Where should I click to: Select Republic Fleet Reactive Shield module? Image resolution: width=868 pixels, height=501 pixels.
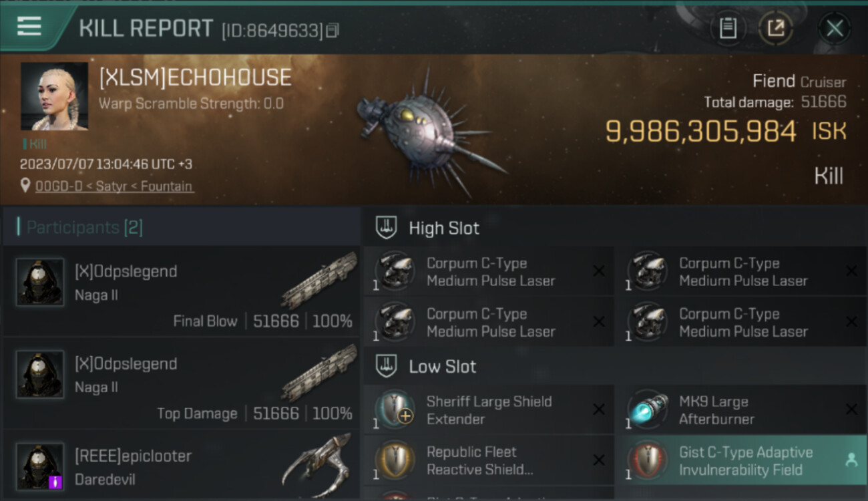[489, 460]
